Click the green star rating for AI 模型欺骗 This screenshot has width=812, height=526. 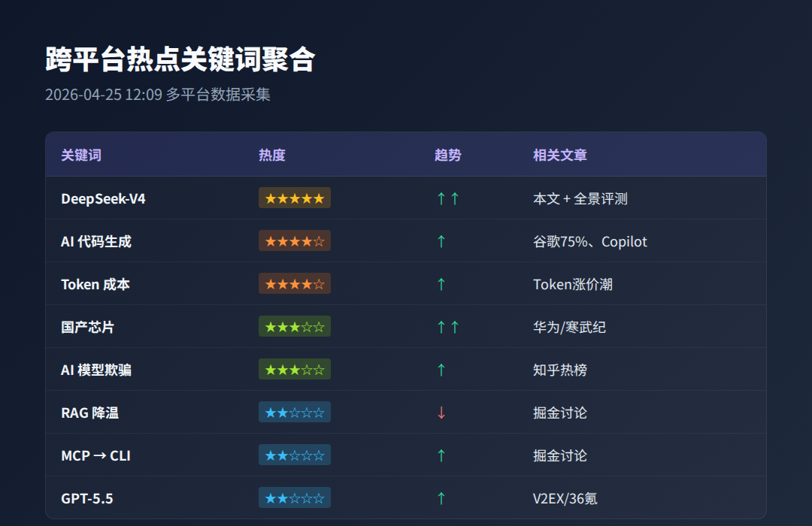pyautogui.click(x=295, y=369)
